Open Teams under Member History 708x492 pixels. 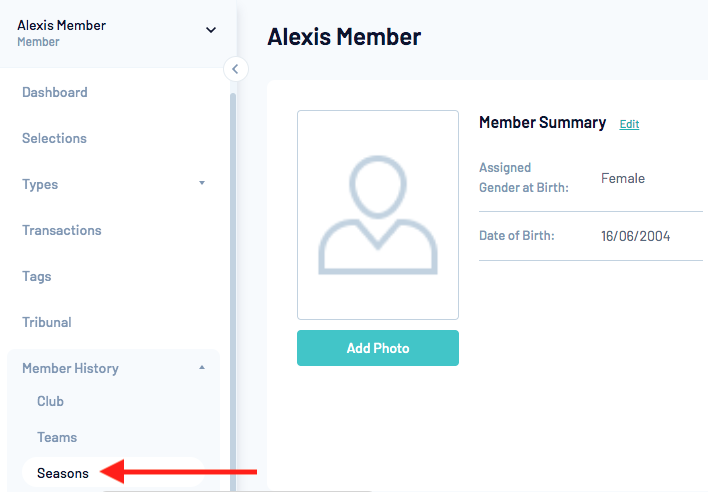(x=57, y=437)
